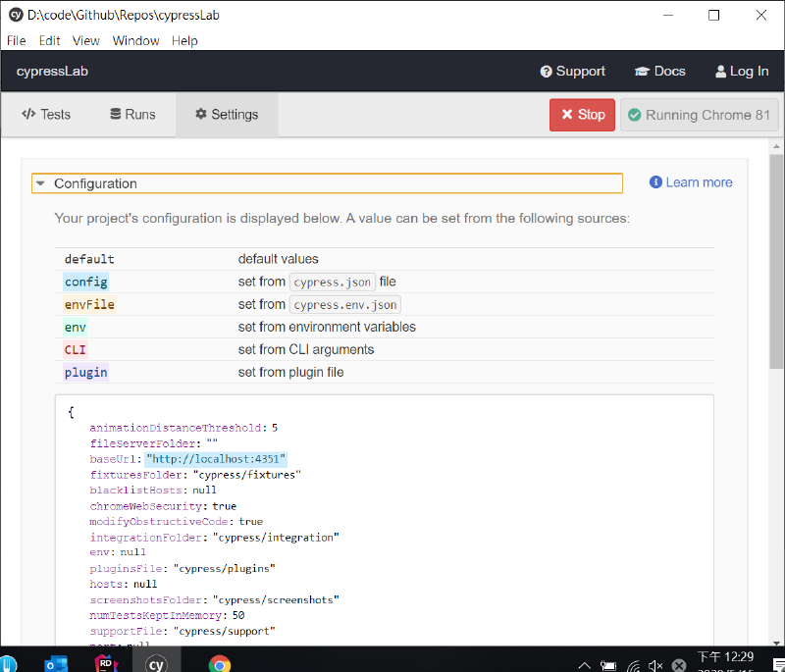Open Outlook from the taskbar
This screenshot has width=785, height=672.
[55, 663]
